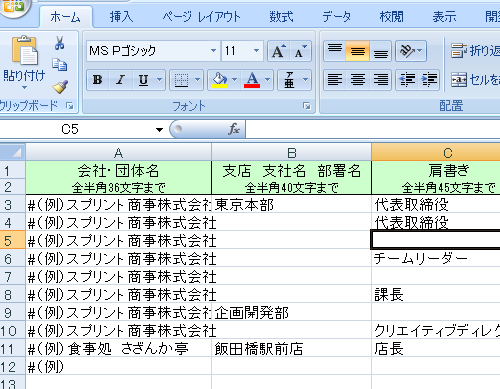Open the text orientation dropdown arrow
Screen dimensions: 500x389
(420, 51)
